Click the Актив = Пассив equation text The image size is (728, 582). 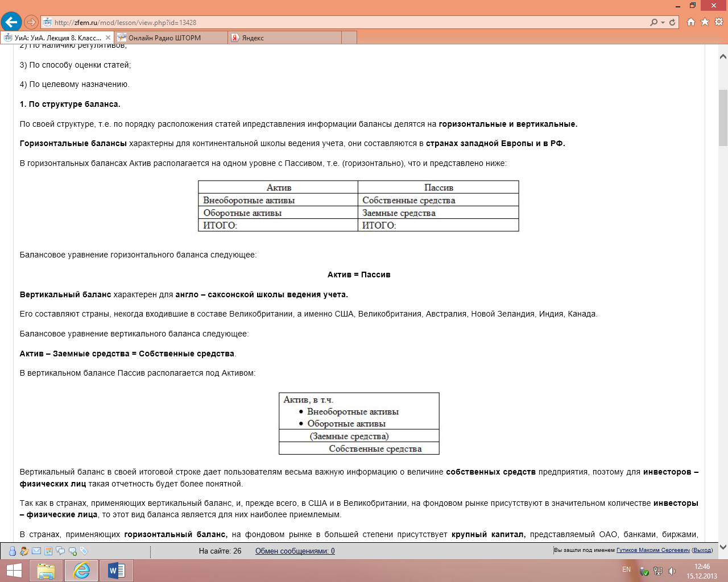pos(359,275)
